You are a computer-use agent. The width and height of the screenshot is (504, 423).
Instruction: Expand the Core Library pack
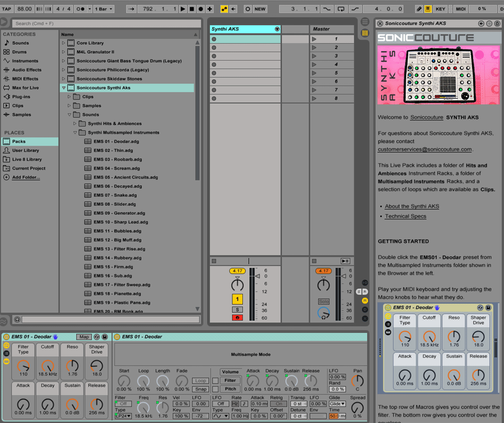pos(64,43)
